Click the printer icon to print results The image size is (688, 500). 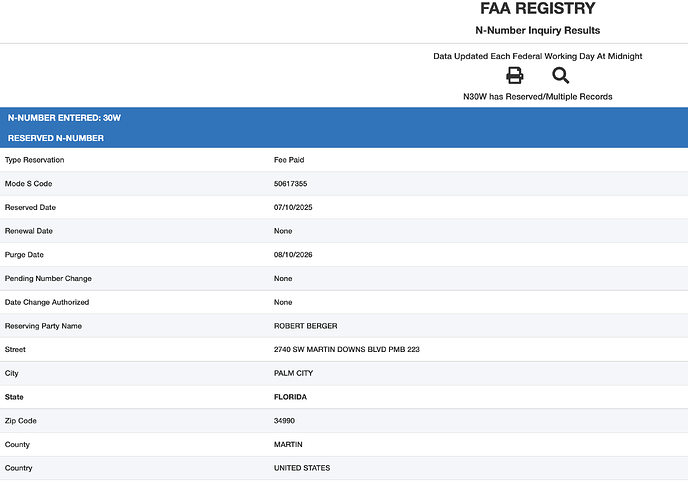tap(515, 75)
